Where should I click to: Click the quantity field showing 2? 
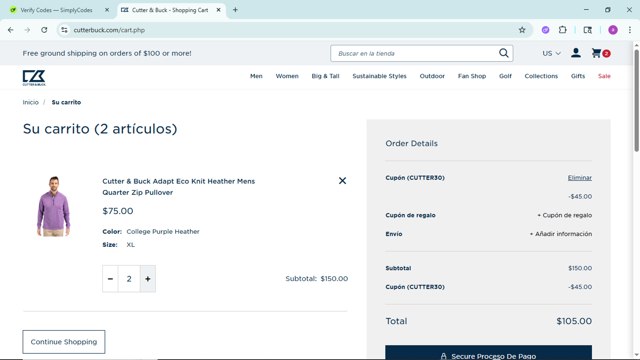[129, 279]
